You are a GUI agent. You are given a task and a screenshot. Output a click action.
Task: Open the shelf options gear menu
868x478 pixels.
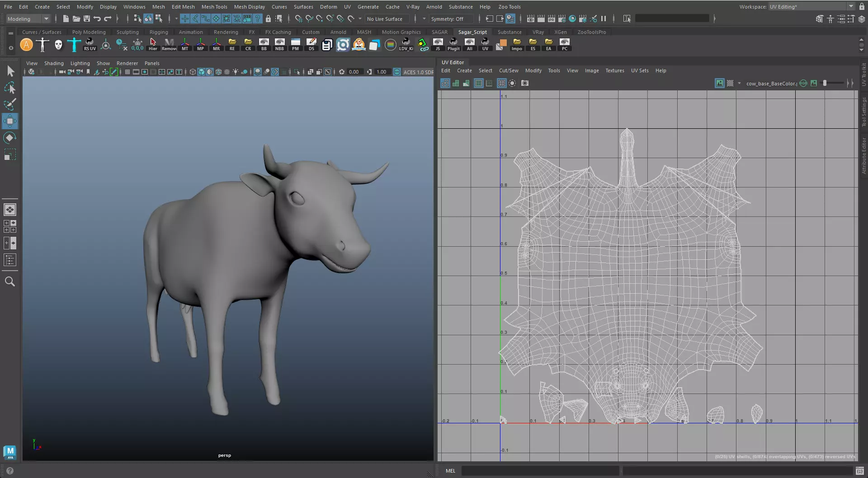coord(11,47)
